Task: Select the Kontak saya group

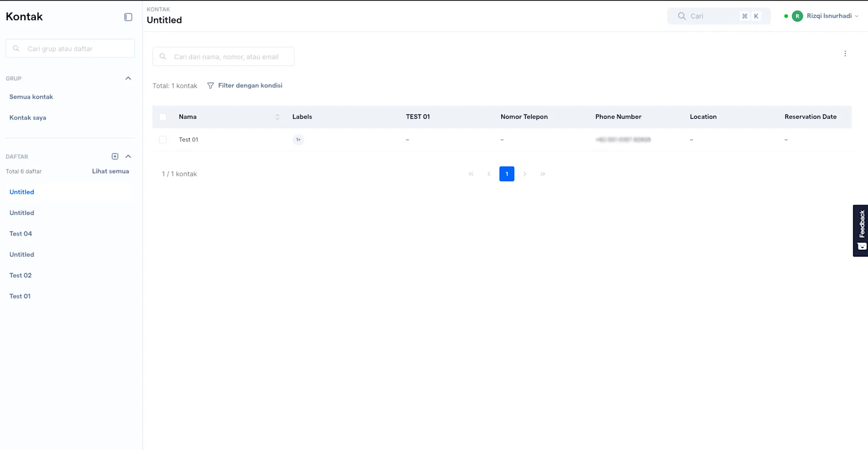Action: click(28, 118)
